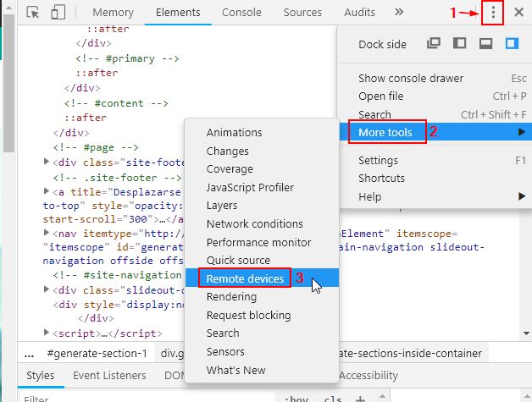Toggle :hov element state button
The height and width of the screenshot is (402, 532).
[x=296, y=399]
